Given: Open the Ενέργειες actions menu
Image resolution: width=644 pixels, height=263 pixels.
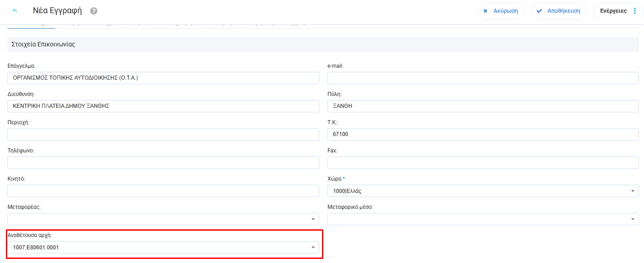Looking at the screenshot, I should click(613, 11).
